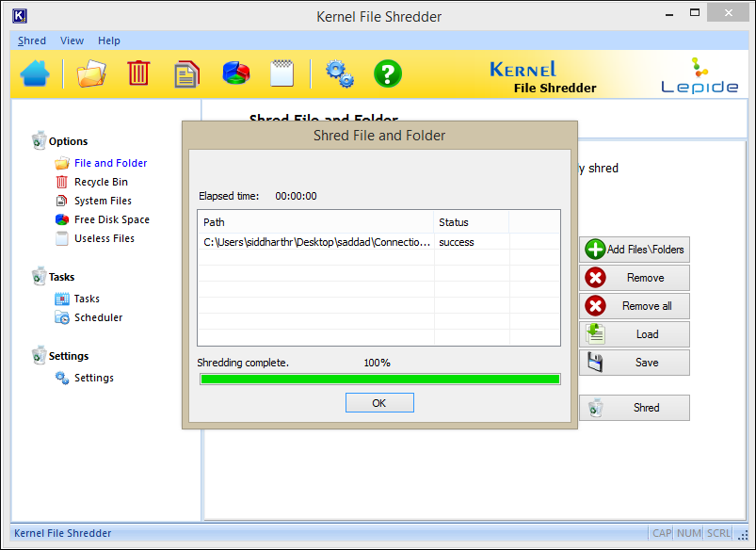
Task: Click the Home icon in the toolbar
Action: pos(35,73)
